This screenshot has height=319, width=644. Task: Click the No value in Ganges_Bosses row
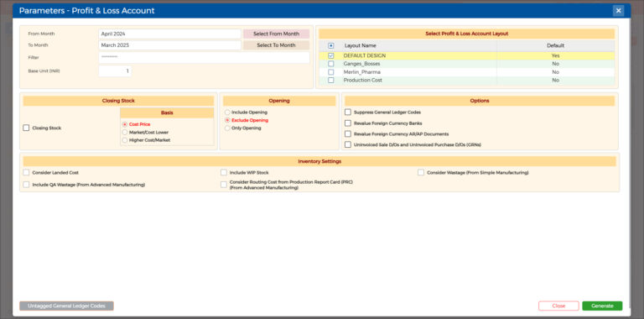[x=555, y=64]
